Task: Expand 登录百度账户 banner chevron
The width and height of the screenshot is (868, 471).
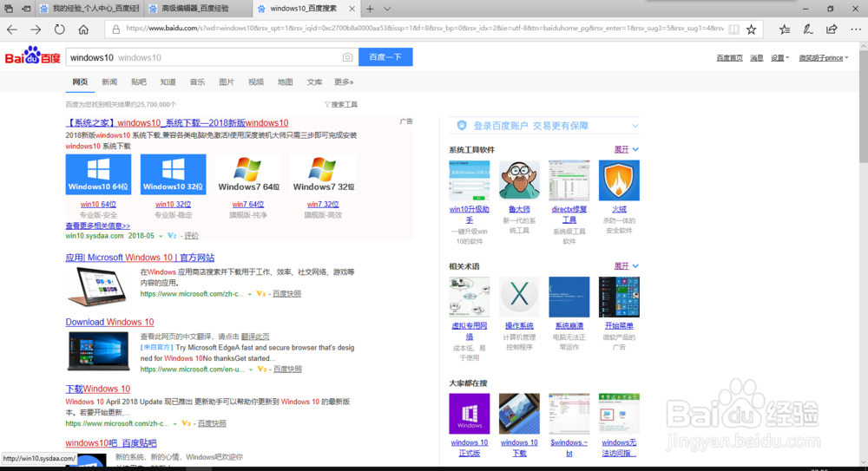Action: pos(635,126)
